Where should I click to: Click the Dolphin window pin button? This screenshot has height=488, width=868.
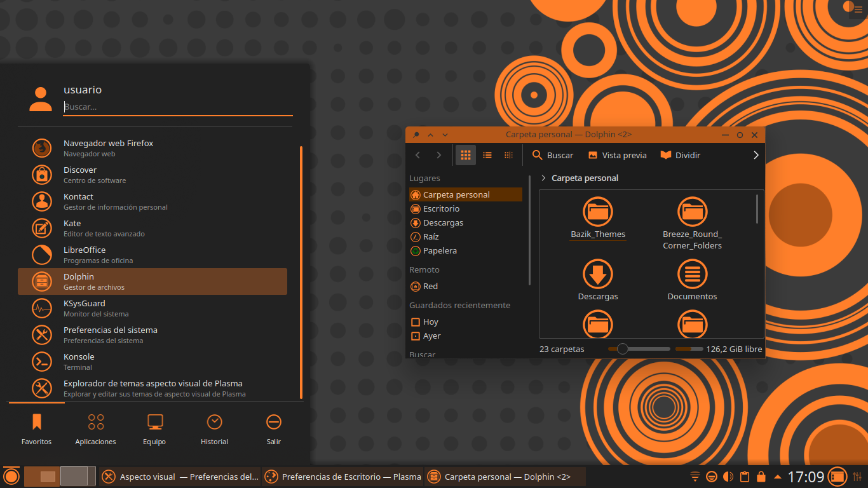[x=416, y=135]
